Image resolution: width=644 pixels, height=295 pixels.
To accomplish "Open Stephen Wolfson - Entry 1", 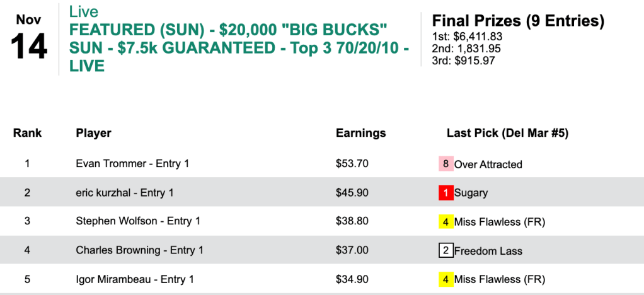I will point(138,222).
